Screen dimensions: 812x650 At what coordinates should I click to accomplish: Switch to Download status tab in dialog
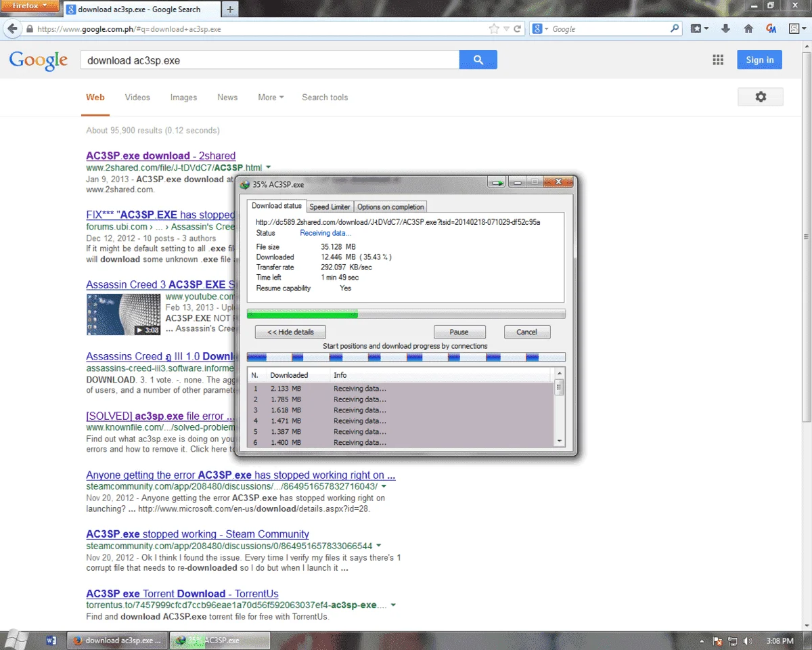point(277,206)
